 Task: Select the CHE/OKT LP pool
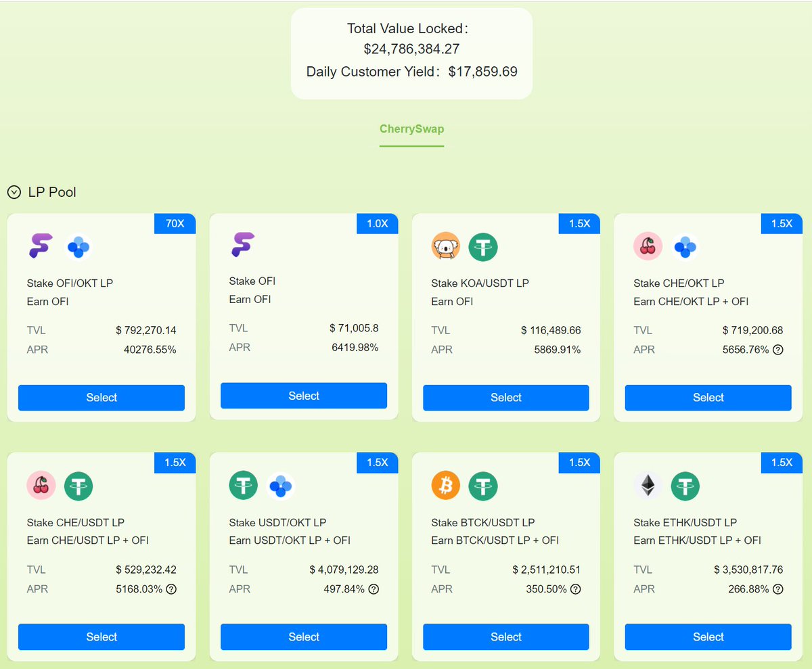click(708, 398)
